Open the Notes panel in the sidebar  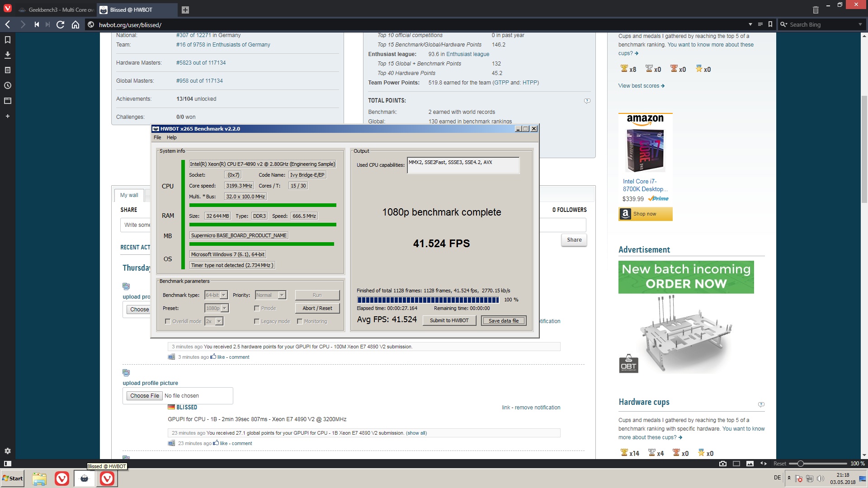pyautogui.click(x=7, y=70)
